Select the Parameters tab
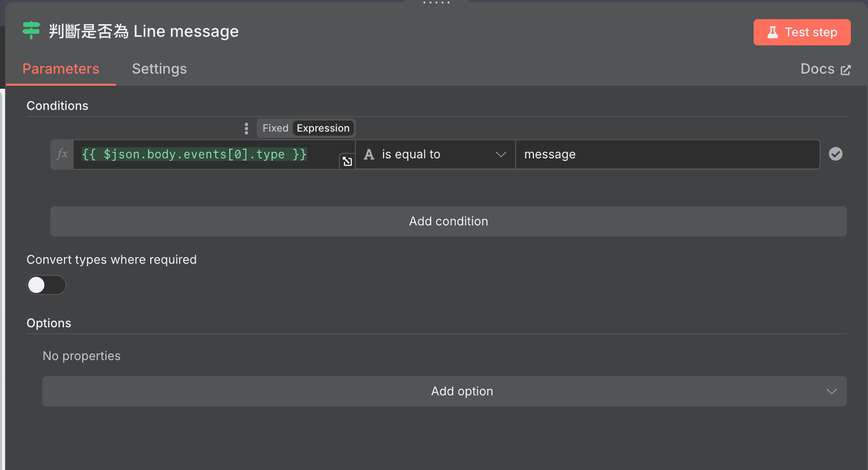This screenshot has height=470, width=868. click(x=61, y=69)
